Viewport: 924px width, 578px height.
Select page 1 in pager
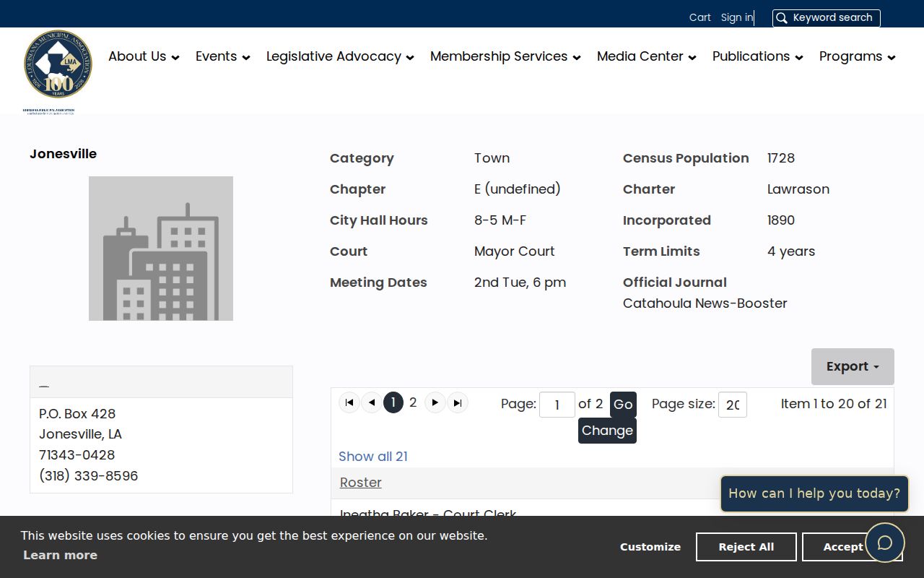click(x=393, y=402)
